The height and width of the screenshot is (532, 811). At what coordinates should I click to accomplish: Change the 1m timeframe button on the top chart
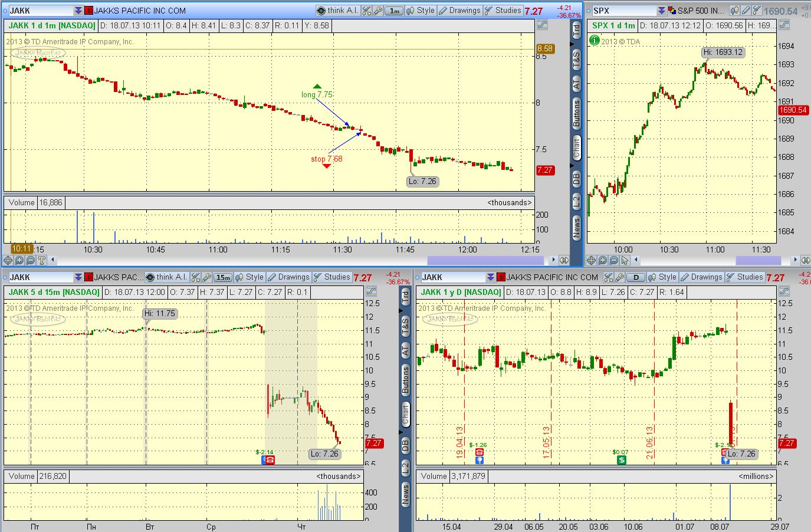394,11
